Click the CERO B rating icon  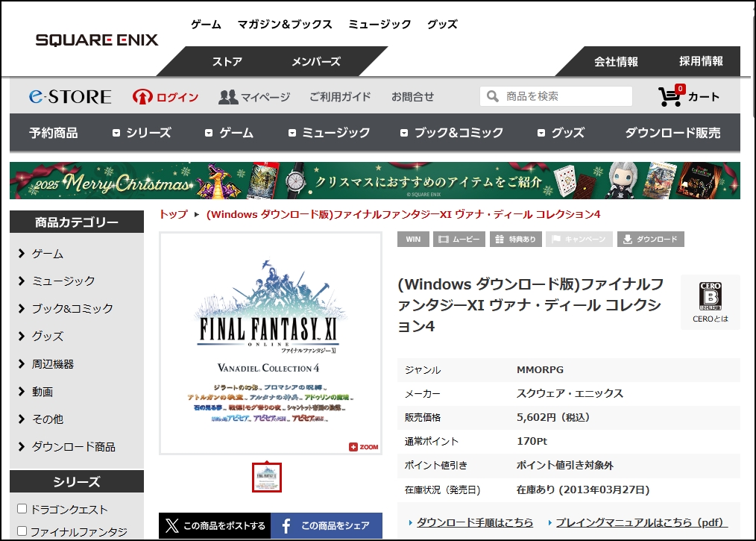click(710, 296)
